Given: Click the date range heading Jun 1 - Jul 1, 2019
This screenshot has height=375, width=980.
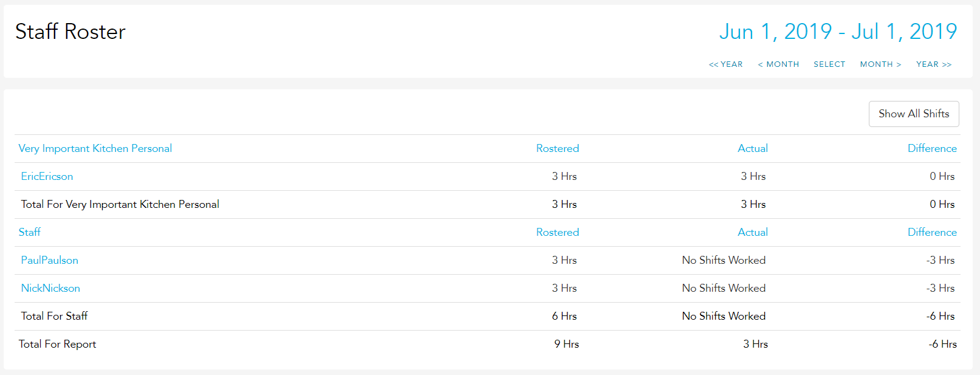Looking at the screenshot, I should click(x=838, y=32).
